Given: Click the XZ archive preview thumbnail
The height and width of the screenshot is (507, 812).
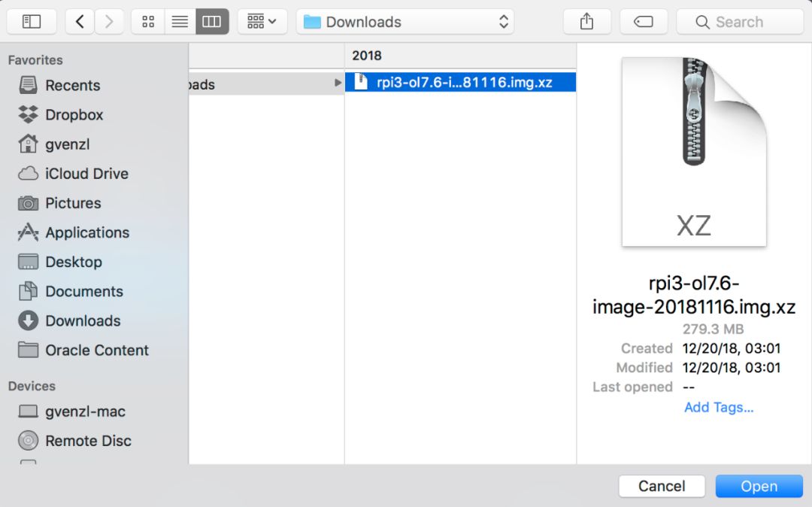Looking at the screenshot, I should coord(694,152).
